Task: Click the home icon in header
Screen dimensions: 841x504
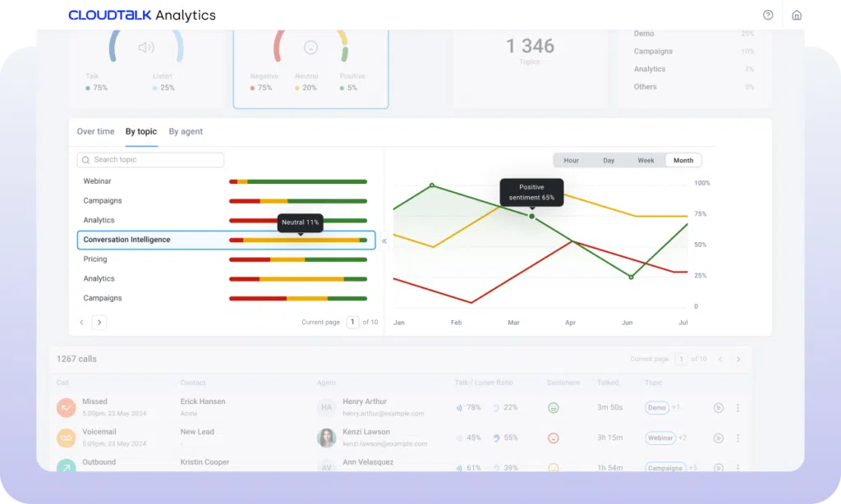Action: click(796, 15)
